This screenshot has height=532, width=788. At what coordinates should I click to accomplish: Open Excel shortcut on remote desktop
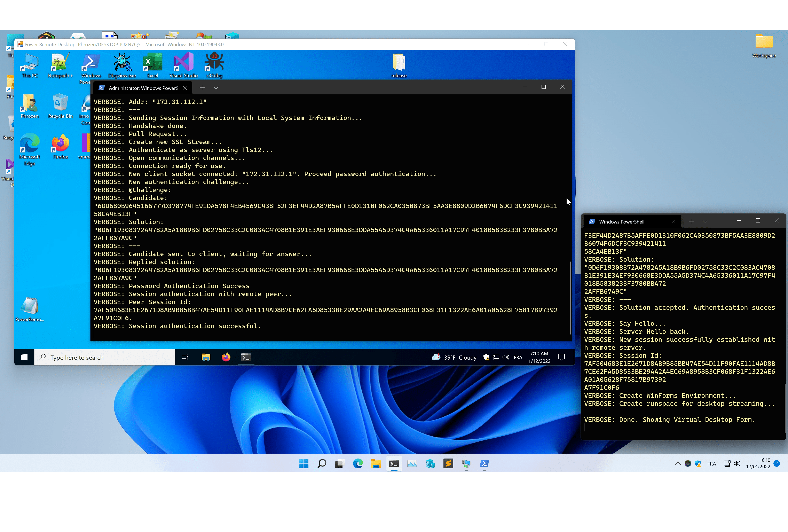click(x=153, y=65)
